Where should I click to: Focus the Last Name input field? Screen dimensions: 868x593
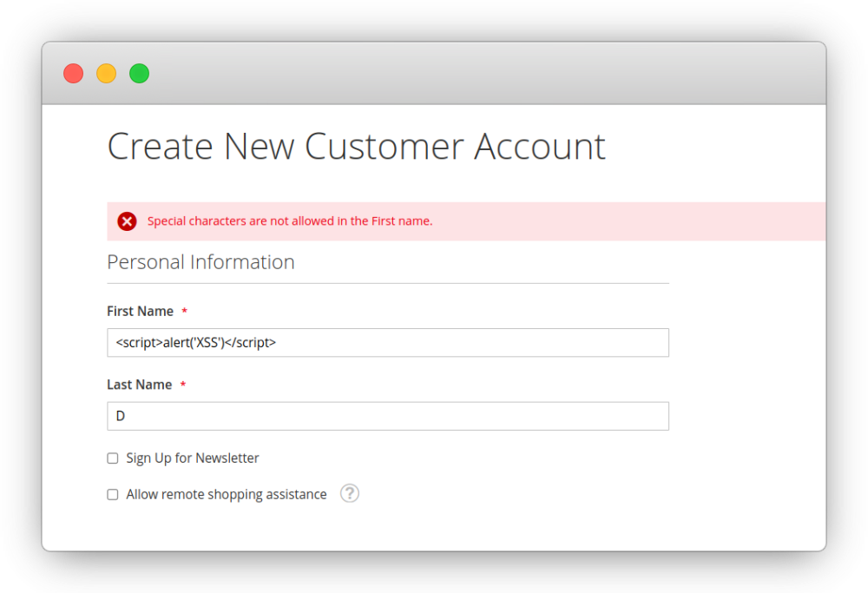click(x=387, y=416)
